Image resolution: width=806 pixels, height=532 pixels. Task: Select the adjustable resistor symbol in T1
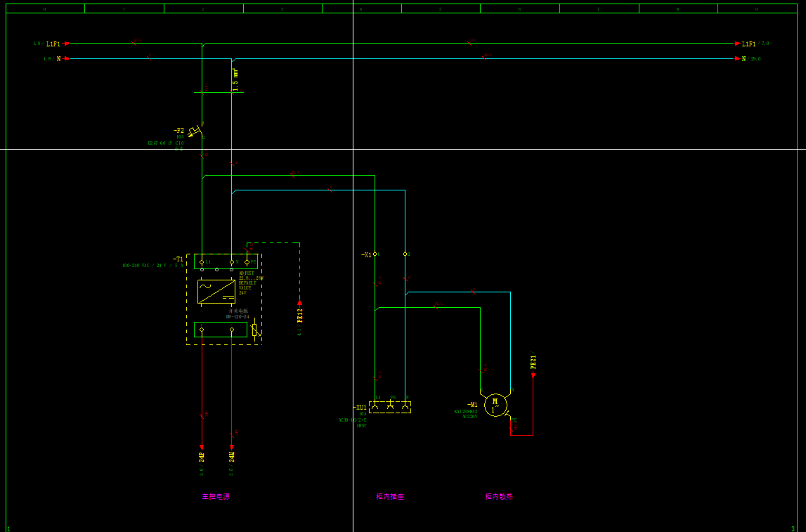click(255, 330)
